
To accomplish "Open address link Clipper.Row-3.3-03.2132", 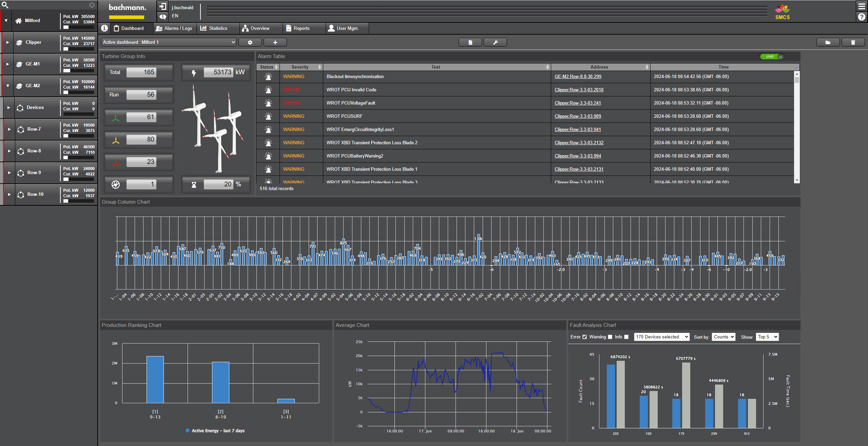I will (579, 143).
